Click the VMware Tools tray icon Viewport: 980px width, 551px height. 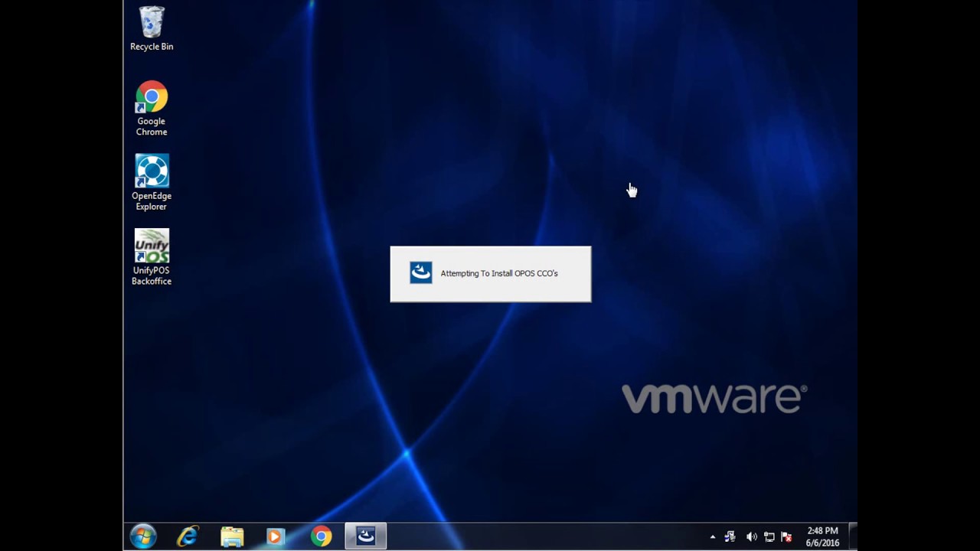click(730, 537)
